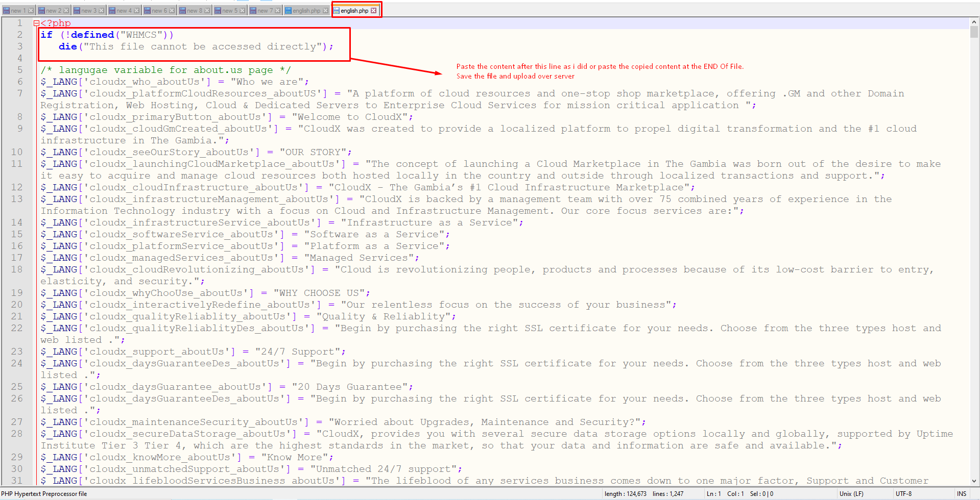Click 'PHP Hypertext Preprocessor file' in status bar
Image resolution: width=980 pixels, height=500 pixels.
(x=44, y=494)
